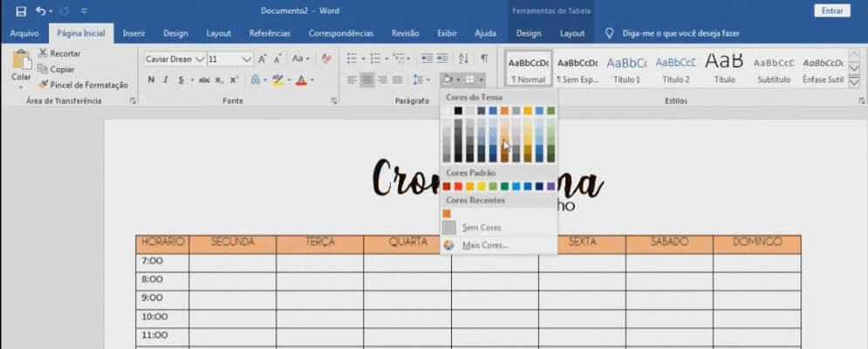Apply the Sem Espaçamento style
The width and height of the screenshot is (868, 349).
(x=578, y=69)
